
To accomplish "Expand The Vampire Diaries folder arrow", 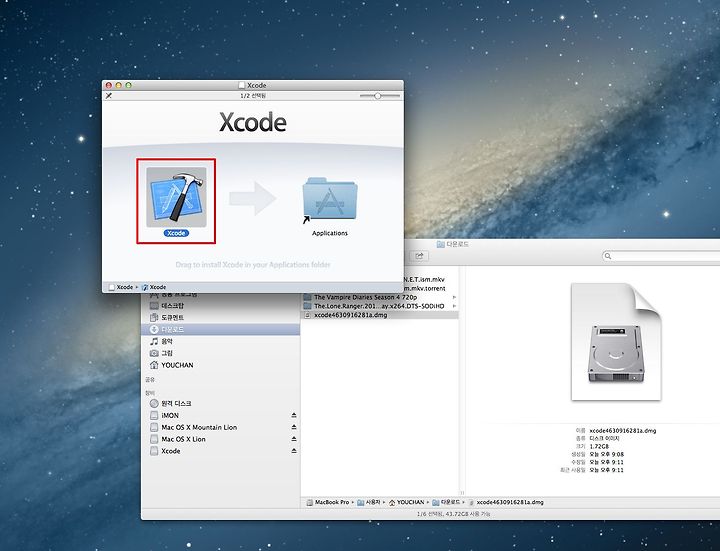I will click(455, 297).
